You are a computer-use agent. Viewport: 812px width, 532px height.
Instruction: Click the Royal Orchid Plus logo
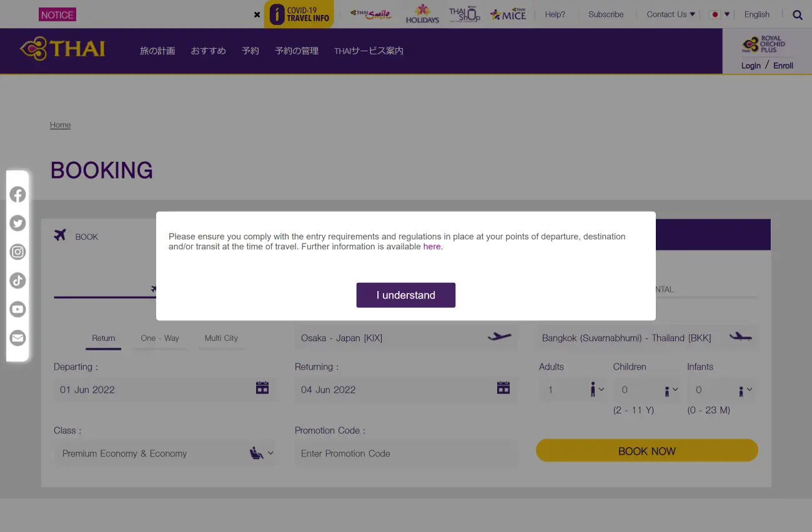(763, 44)
